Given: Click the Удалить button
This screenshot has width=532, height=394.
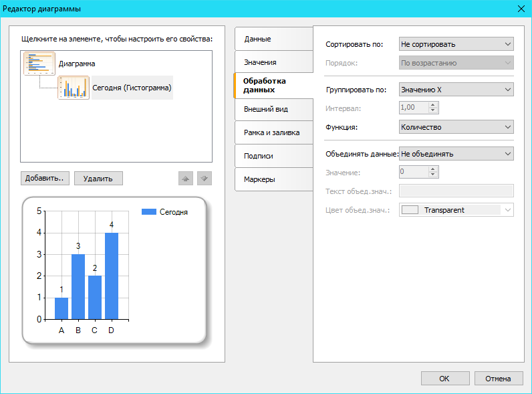Looking at the screenshot, I should click(x=98, y=179).
